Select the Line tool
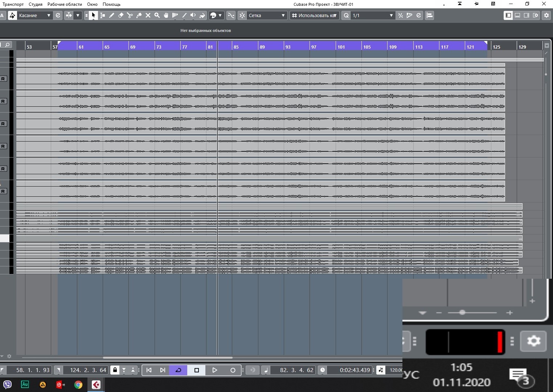The height and width of the screenshot is (392, 553). [184, 15]
